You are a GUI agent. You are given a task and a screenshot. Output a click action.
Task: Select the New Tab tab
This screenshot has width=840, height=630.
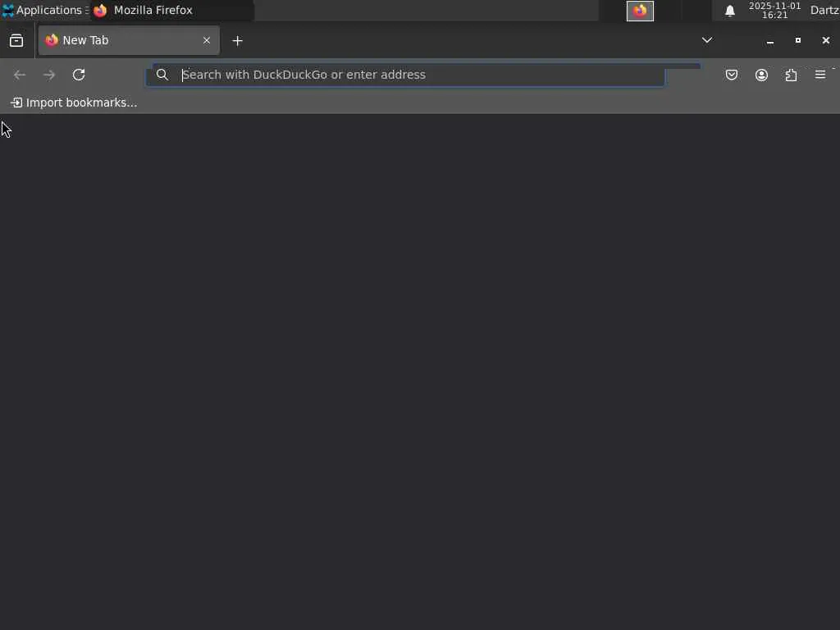tap(129, 40)
